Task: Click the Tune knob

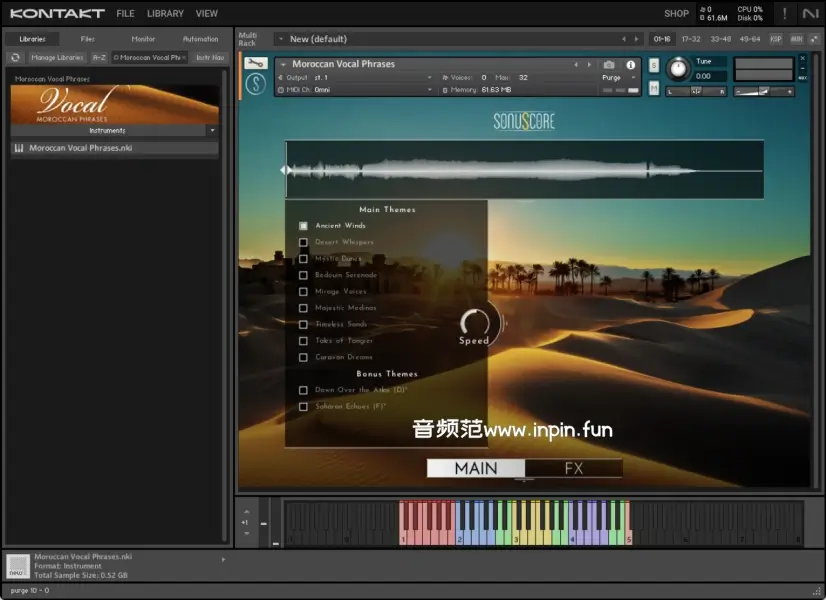Action: pyautogui.click(x=679, y=68)
